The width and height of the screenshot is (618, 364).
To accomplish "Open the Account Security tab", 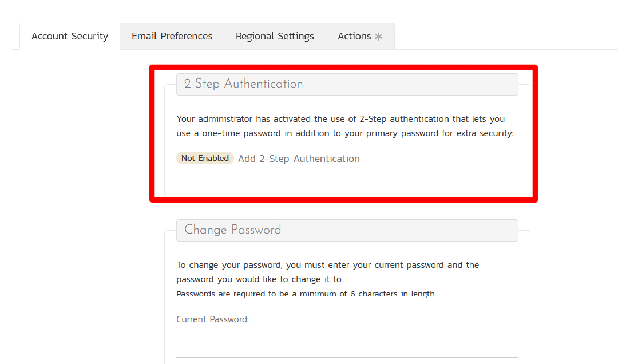I will [x=70, y=37].
